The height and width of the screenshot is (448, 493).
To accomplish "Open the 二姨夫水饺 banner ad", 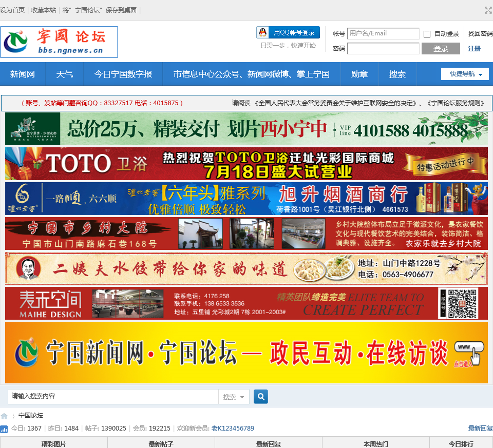I will pos(246,268).
